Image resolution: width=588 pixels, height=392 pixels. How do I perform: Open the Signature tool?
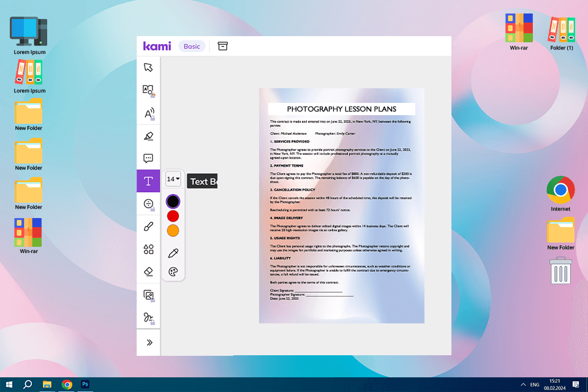(x=149, y=318)
